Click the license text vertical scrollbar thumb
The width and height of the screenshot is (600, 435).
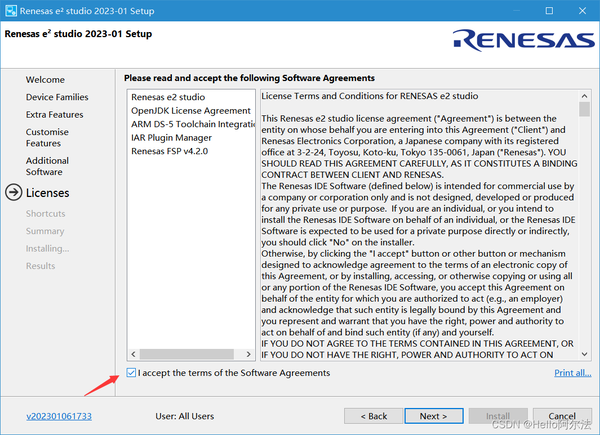(x=584, y=109)
